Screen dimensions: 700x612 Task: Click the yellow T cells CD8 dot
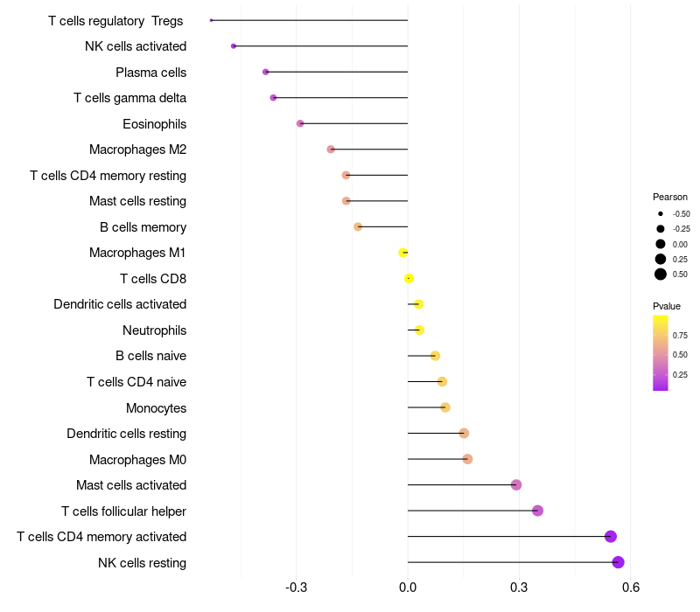(x=409, y=279)
